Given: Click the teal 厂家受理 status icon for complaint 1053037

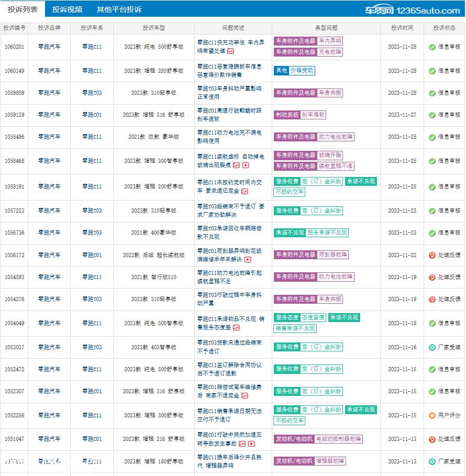Looking at the screenshot, I should [432, 348].
